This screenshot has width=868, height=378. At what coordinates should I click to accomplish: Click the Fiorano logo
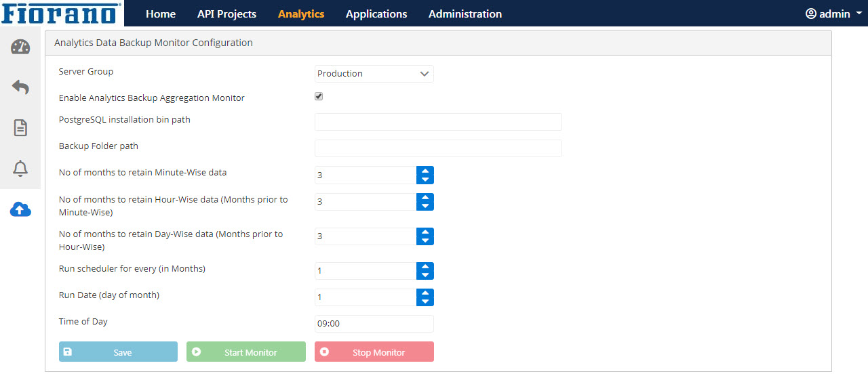tap(61, 13)
